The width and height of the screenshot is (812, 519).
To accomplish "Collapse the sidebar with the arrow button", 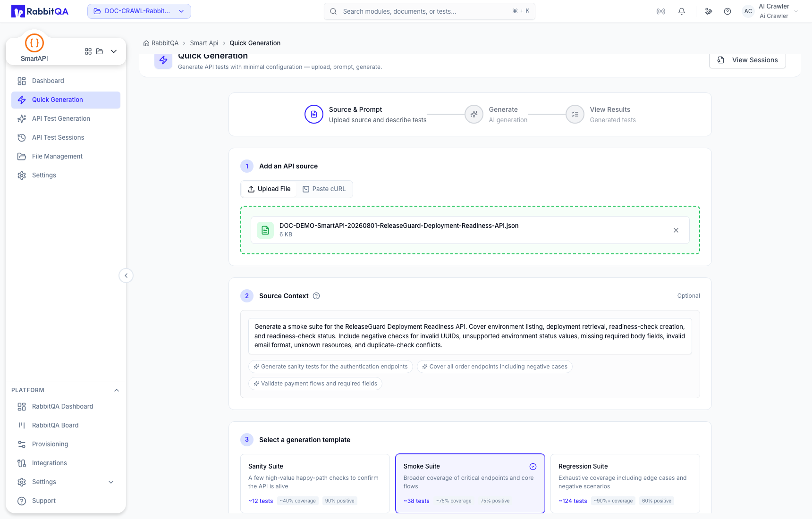I will (x=126, y=276).
